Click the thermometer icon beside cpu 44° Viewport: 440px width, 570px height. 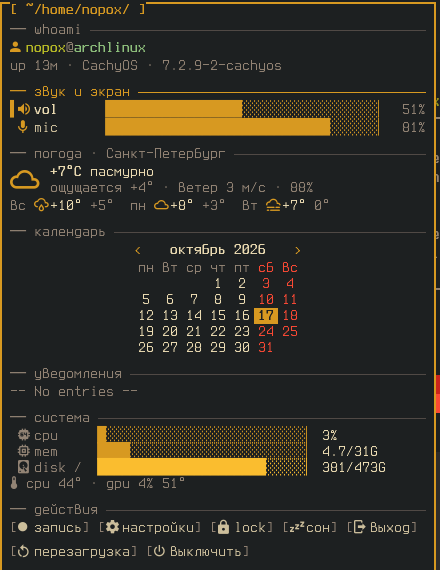pos(14,483)
